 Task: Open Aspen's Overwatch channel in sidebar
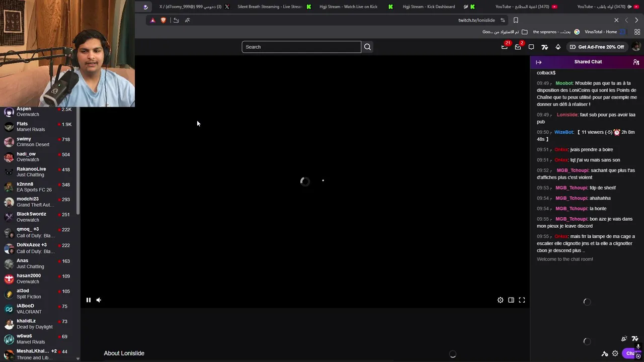pos(39,112)
